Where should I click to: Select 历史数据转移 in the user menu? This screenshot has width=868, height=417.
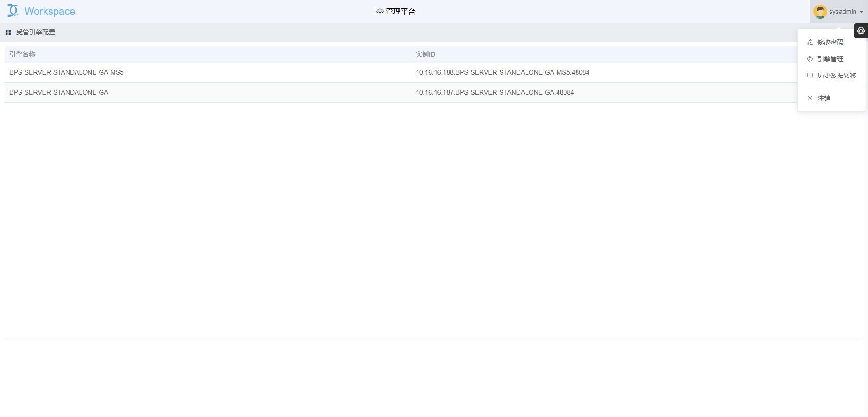coord(836,76)
